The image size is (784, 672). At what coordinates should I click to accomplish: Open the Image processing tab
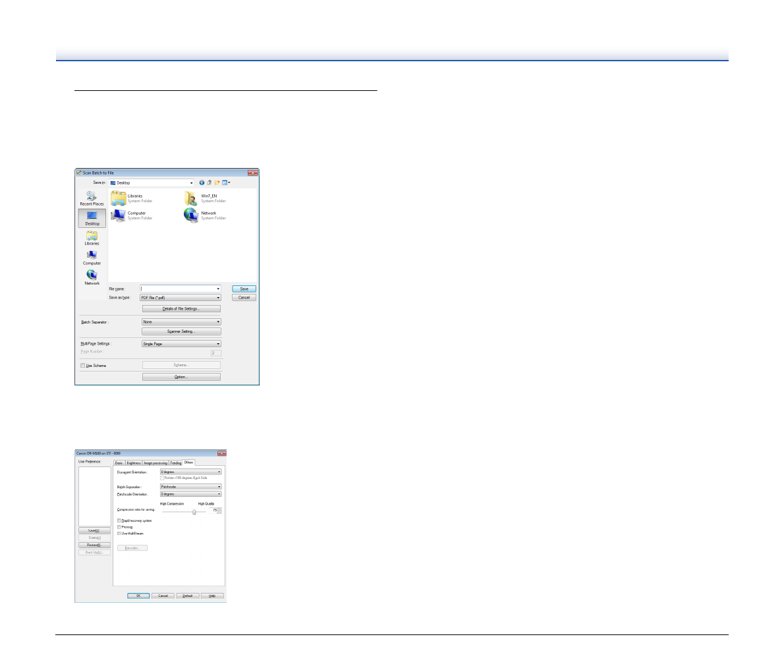tap(155, 463)
